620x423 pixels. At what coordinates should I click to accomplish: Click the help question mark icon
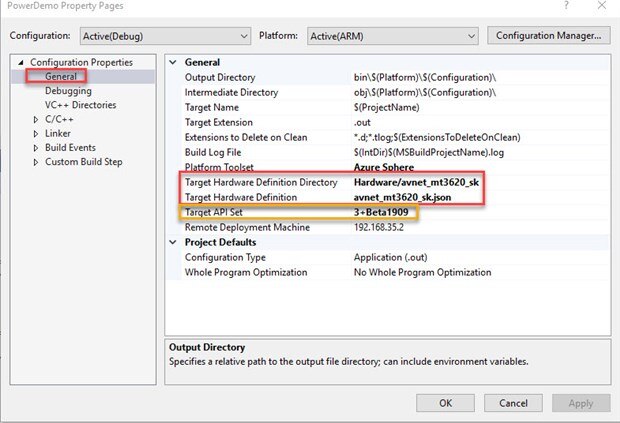pyautogui.click(x=566, y=6)
